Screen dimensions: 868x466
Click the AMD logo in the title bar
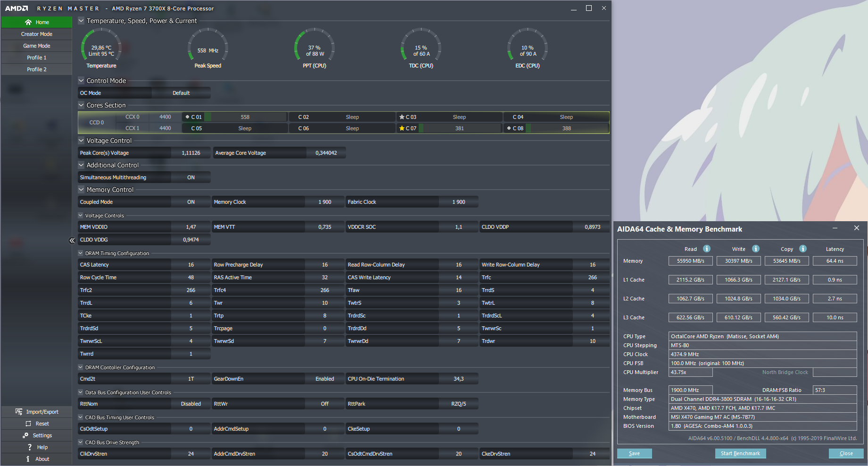coord(17,8)
